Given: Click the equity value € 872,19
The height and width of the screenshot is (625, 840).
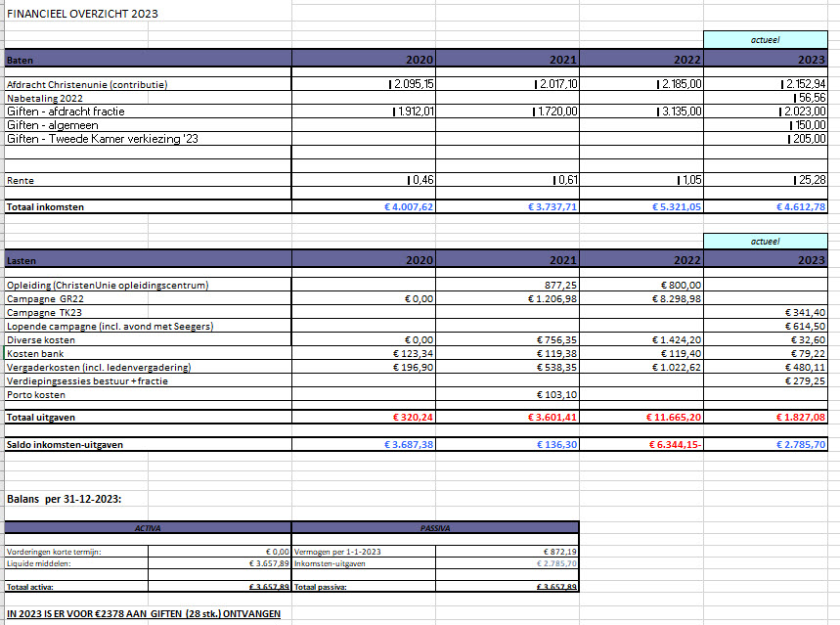Looking at the screenshot, I should [559, 552].
